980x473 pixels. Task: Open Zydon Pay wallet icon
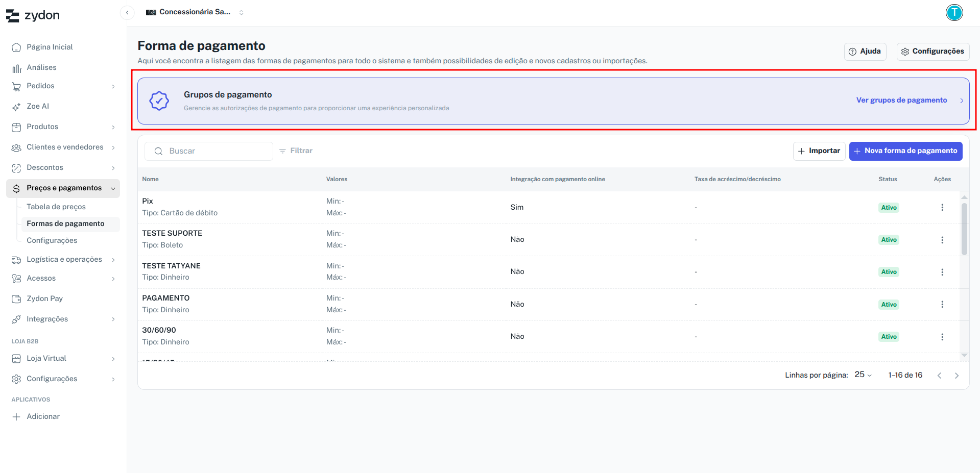[x=16, y=299]
